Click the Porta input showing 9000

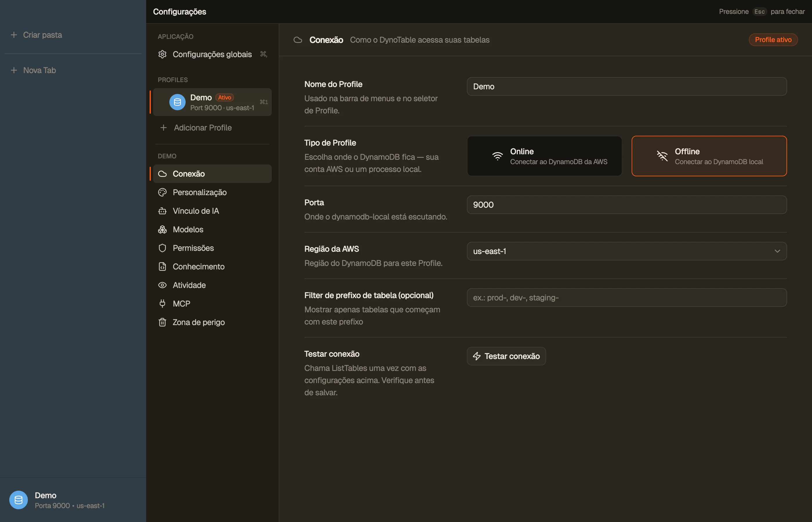[x=627, y=205]
